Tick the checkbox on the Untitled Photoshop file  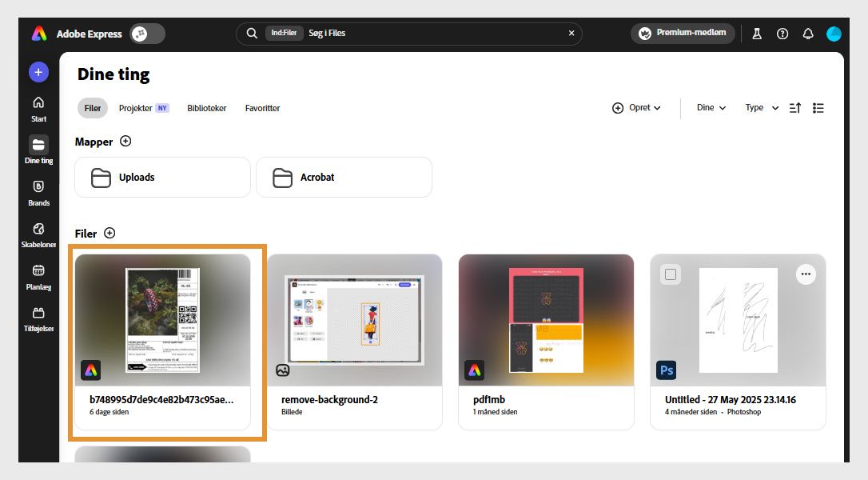(x=669, y=274)
